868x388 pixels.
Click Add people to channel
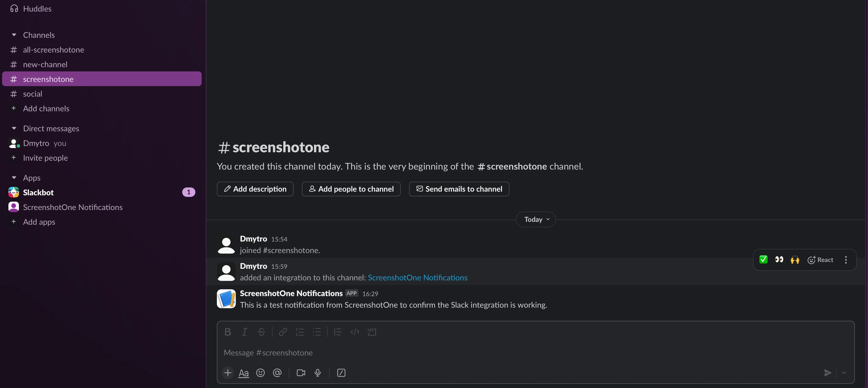pos(351,189)
